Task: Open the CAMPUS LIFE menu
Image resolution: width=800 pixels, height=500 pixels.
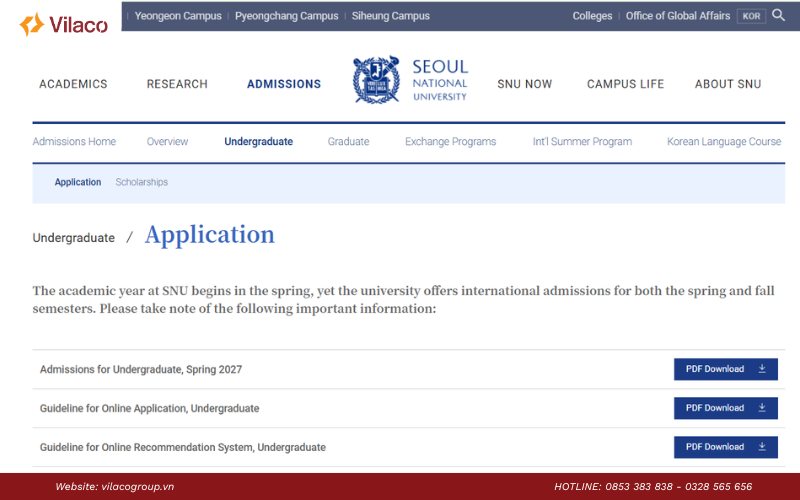Action: pos(625,84)
